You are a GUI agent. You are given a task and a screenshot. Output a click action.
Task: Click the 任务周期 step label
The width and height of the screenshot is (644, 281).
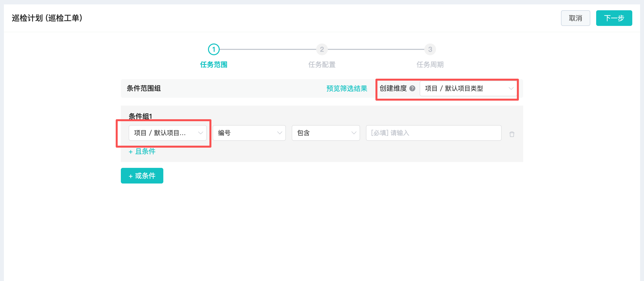pyautogui.click(x=430, y=65)
